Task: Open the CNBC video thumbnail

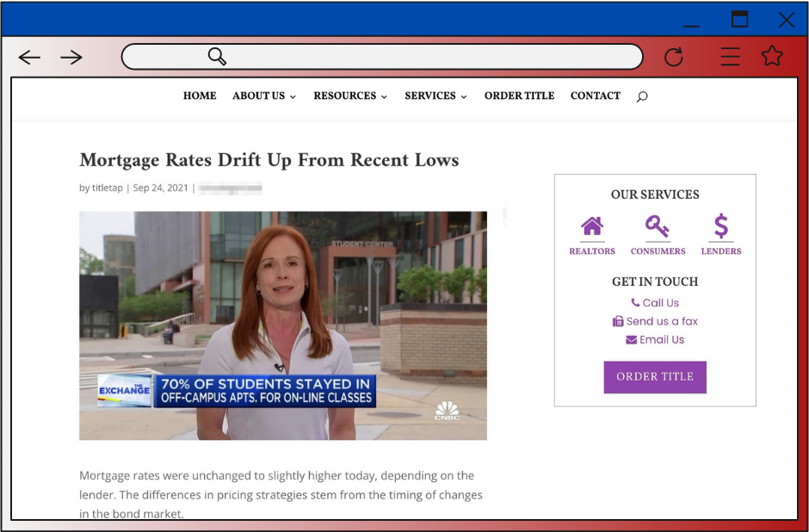Action: [x=283, y=325]
